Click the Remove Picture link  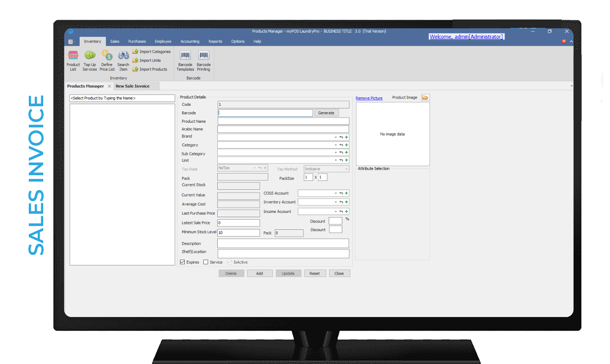pos(369,98)
